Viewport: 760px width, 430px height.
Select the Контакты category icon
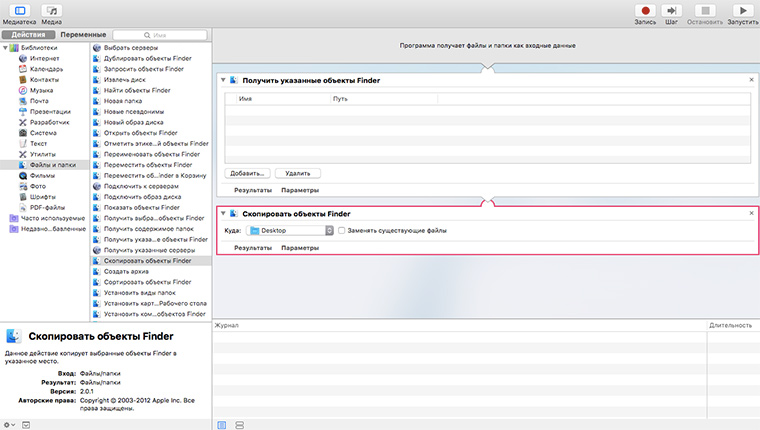[23, 80]
